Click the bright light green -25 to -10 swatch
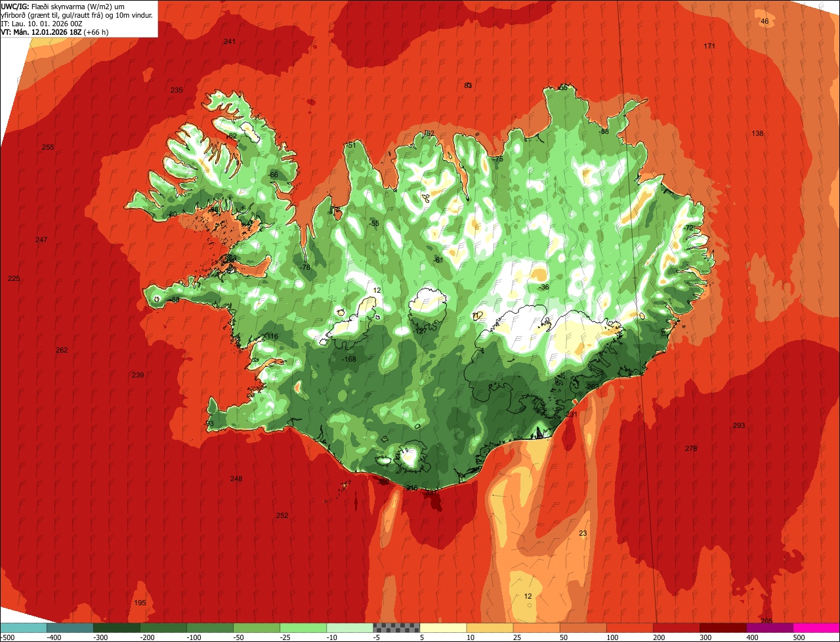Screen dimensions: 840x642 303,628
